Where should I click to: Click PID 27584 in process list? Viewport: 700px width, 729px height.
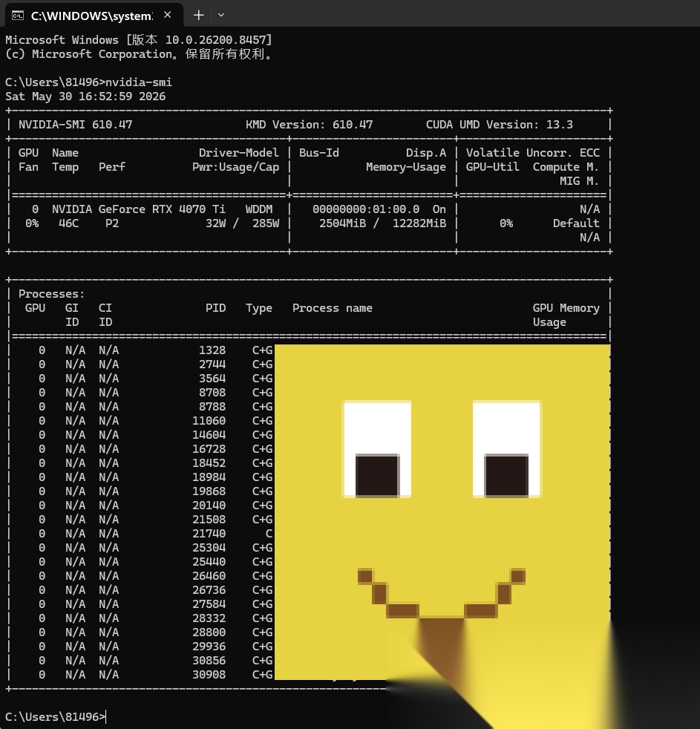coord(209,604)
